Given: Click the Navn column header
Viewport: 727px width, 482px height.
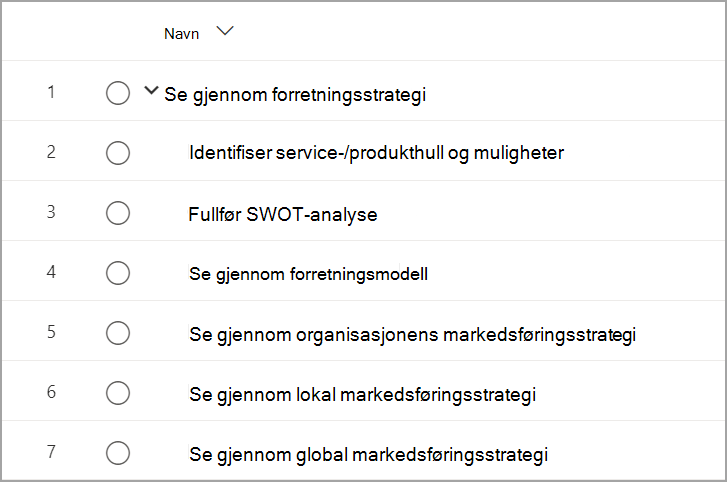Looking at the screenshot, I should 181,34.
